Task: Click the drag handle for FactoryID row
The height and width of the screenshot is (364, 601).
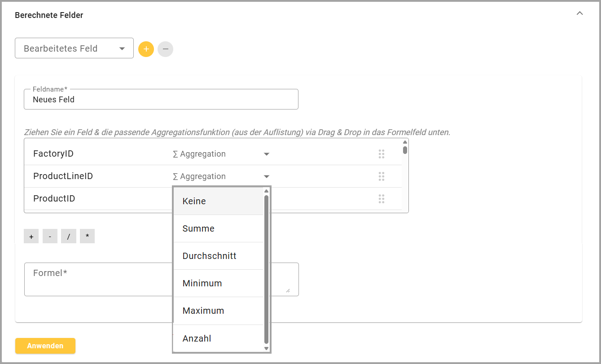Action: coord(382,154)
